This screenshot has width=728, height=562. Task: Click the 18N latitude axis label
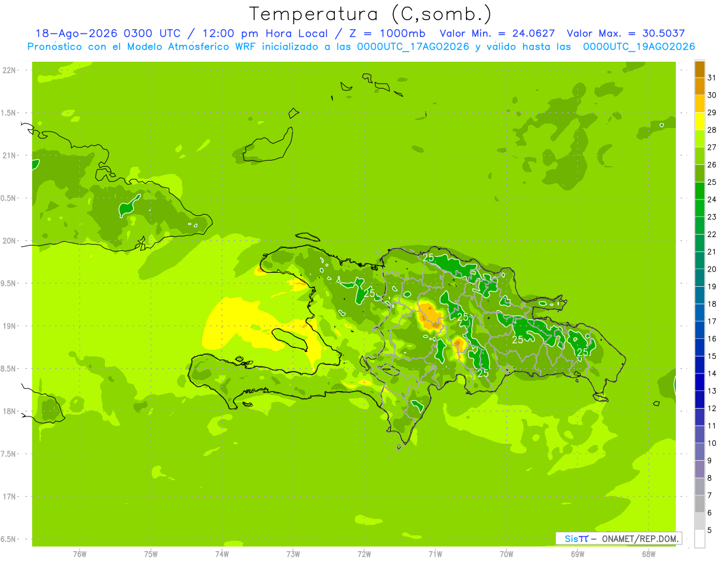(x=10, y=411)
